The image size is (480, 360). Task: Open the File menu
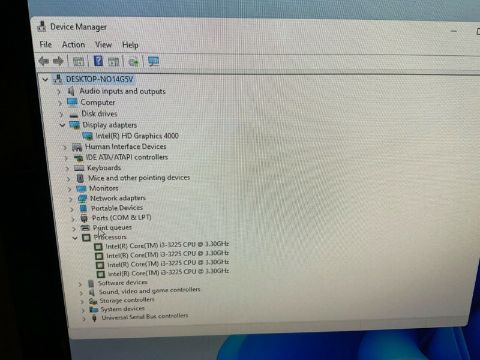(x=46, y=44)
